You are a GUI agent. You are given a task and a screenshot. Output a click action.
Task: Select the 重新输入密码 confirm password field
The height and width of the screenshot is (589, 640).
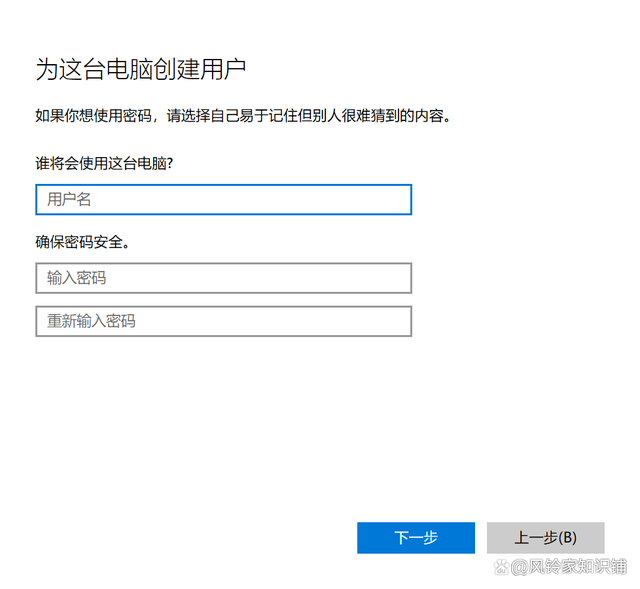(224, 321)
